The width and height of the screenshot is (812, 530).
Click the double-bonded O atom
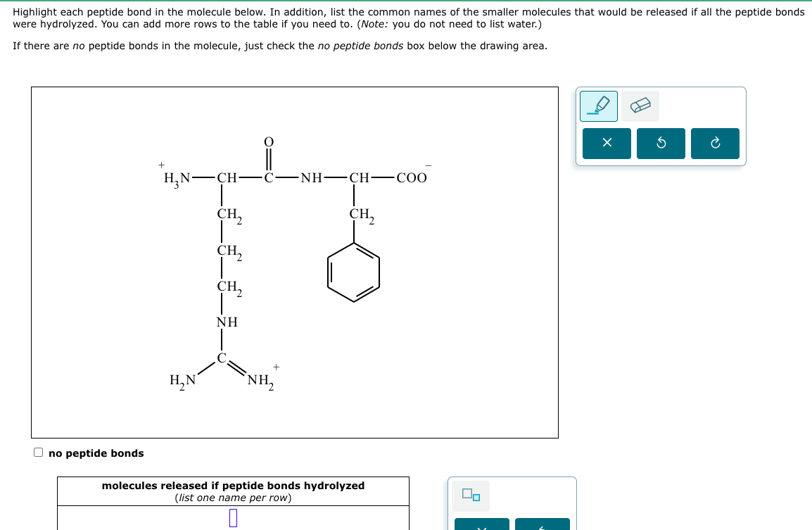267,141
